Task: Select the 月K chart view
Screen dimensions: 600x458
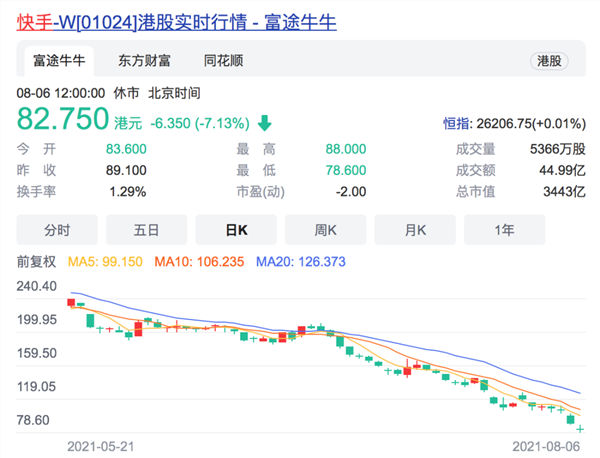Action: (x=415, y=230)
